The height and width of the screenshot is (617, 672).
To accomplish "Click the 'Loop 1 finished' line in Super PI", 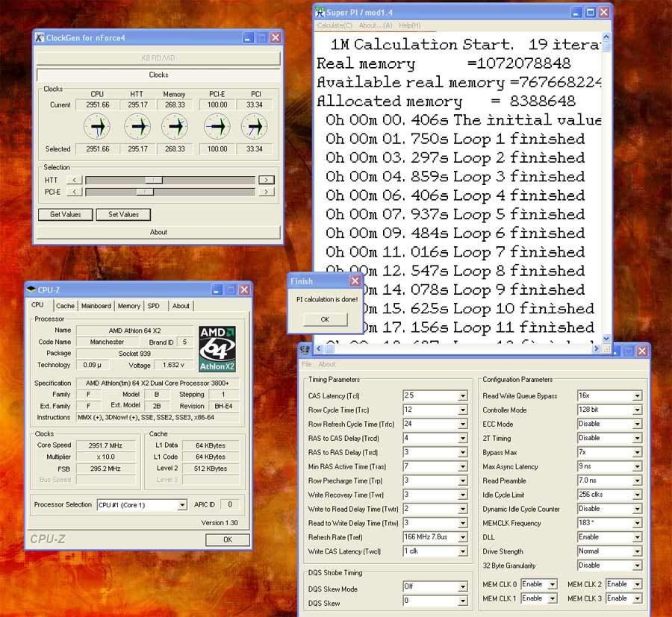I will point(455,139).
